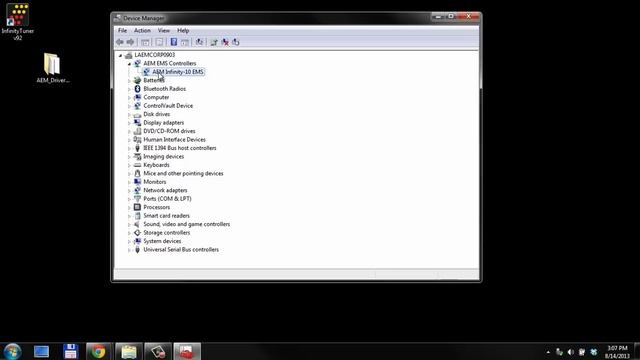Click the Processors category icon
The image size is (640, 360).
point(138,207)
